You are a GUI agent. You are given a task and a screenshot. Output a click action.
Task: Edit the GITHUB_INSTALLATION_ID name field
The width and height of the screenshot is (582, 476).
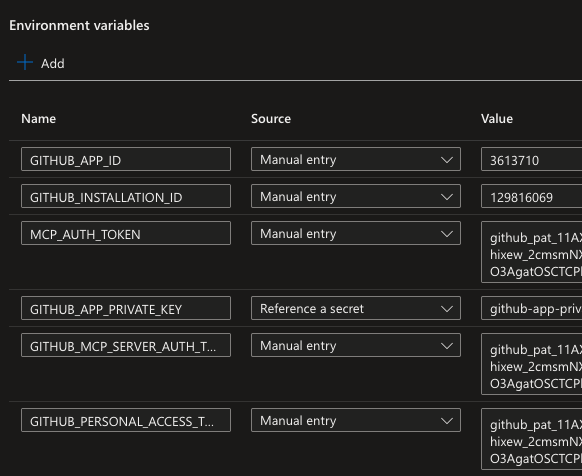[126, 196]
